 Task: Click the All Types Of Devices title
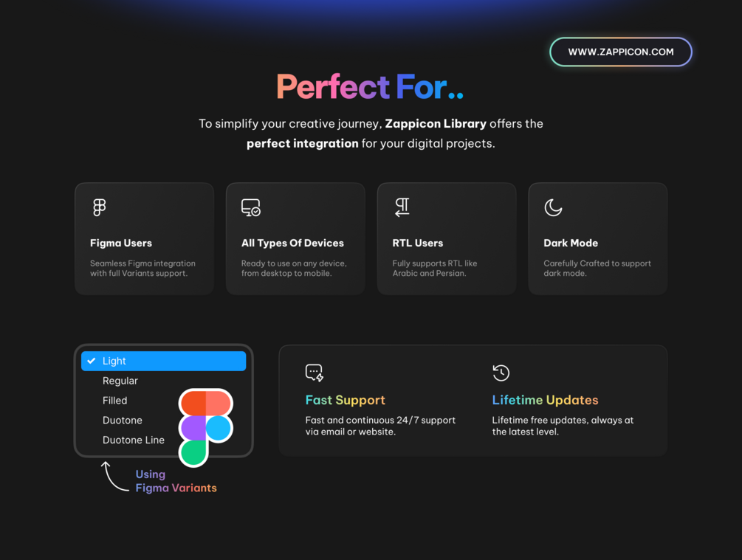[x=292, y=243]
